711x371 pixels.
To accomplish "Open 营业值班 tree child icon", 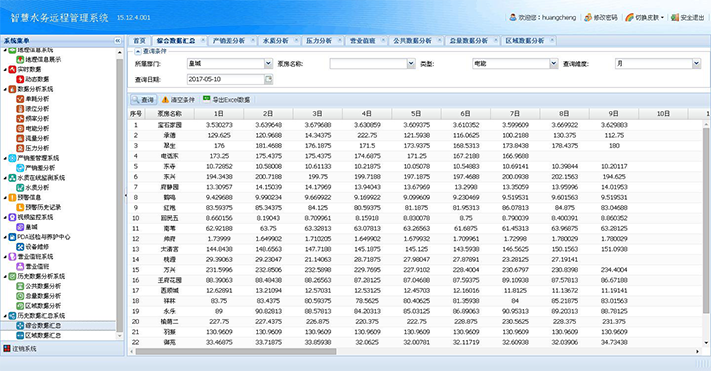I will click(x=20, y=266).
